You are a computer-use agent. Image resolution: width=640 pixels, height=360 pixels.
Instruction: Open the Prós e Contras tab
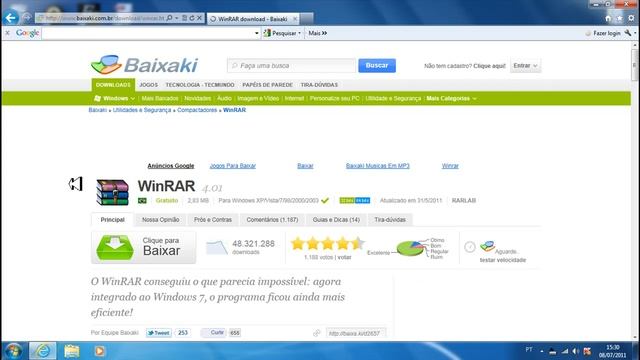point(213,220)
